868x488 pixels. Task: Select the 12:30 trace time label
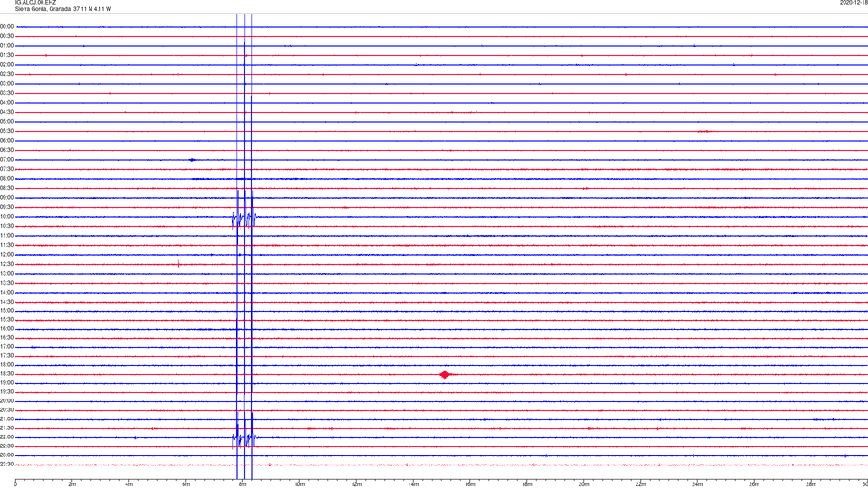tap(6, 264)
